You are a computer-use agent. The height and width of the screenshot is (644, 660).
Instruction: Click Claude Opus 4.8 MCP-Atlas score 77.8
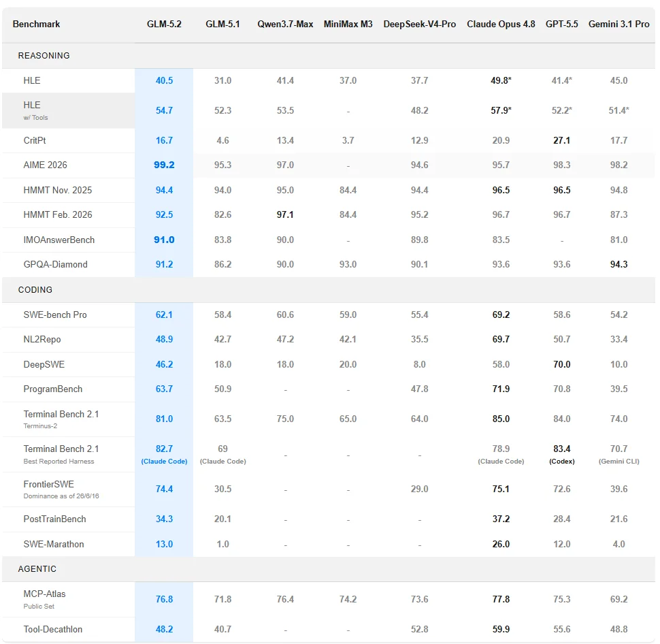(x=501, y=599)
